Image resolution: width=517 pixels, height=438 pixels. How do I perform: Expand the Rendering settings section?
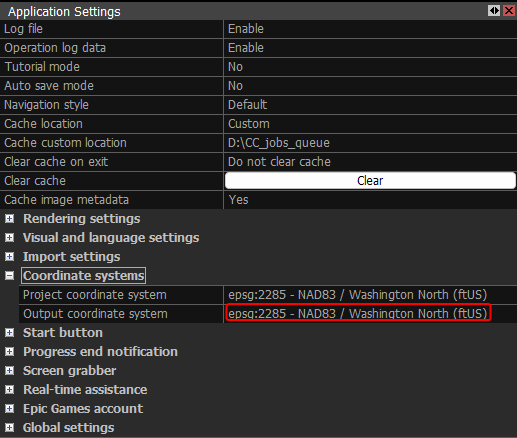coord(9,219)
